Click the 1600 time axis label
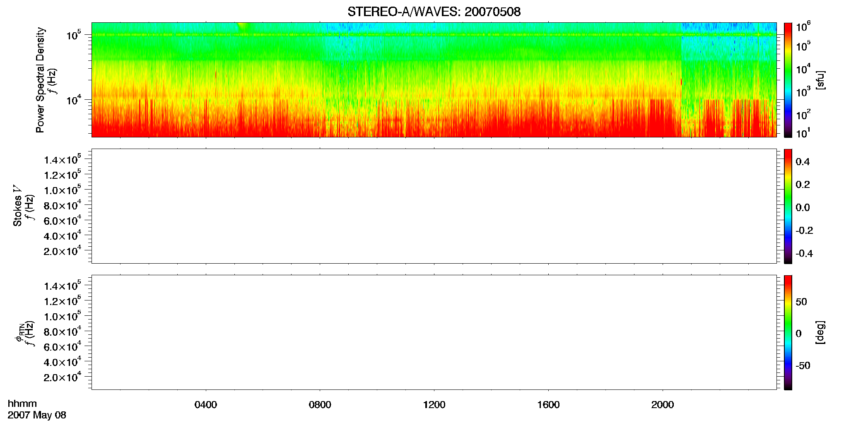 point(548,404)
